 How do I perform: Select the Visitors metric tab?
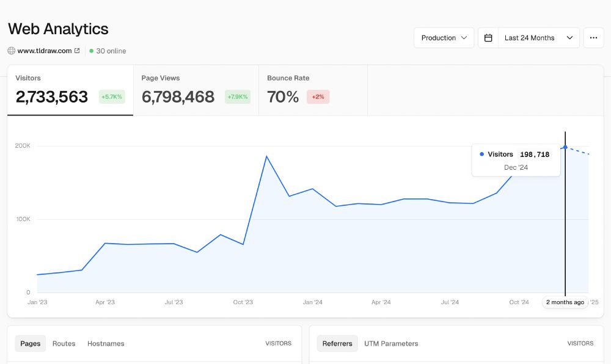(x=70, y=90)
